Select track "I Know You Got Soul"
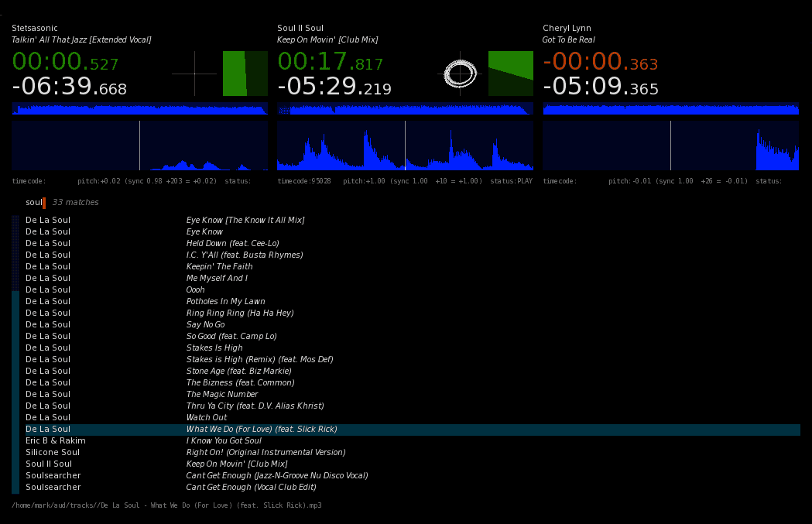 coord(224,440)
